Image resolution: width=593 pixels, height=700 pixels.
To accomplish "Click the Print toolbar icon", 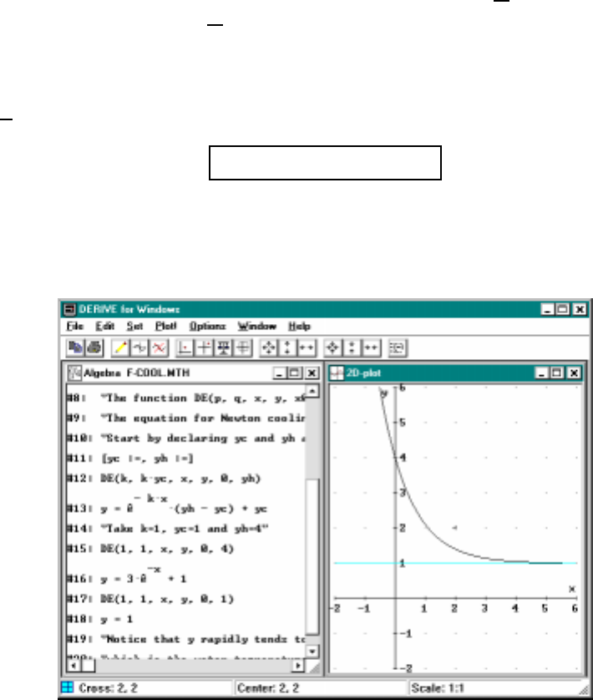I will (x=94, y=347).
